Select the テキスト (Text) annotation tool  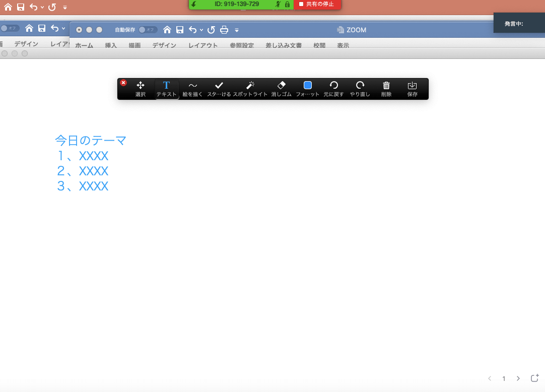pyautogui.click(x=166, y=89)
